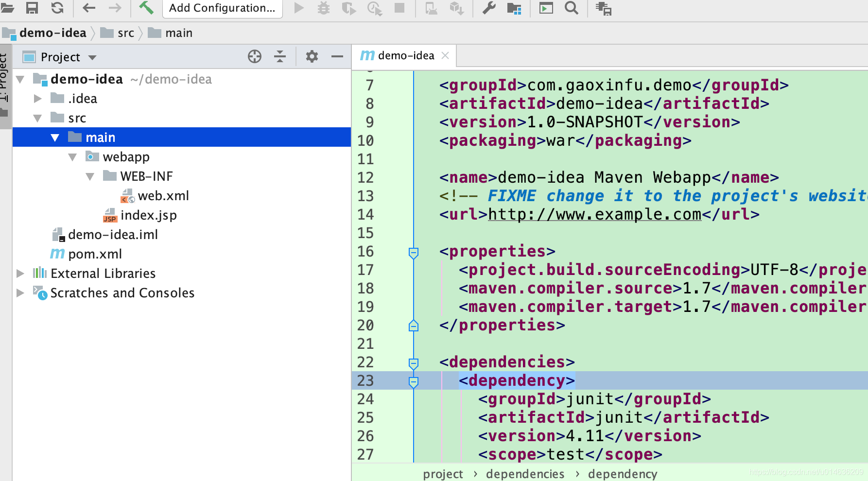The height and width of the screenshot is (481, 868).
Task: Click 'dependency' in editor bottom breadcrumb
Action: pyautogui.click(x=622, y=474)
